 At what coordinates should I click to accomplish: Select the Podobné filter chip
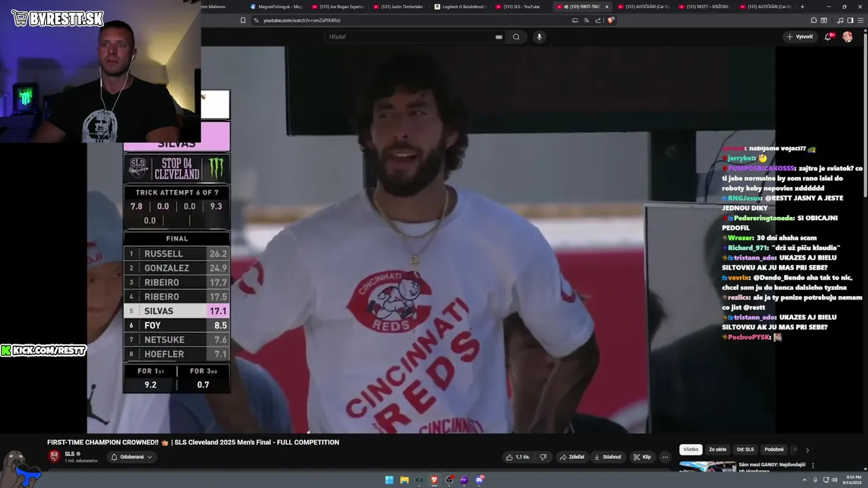pyautogui.click(x=774, y=449)
